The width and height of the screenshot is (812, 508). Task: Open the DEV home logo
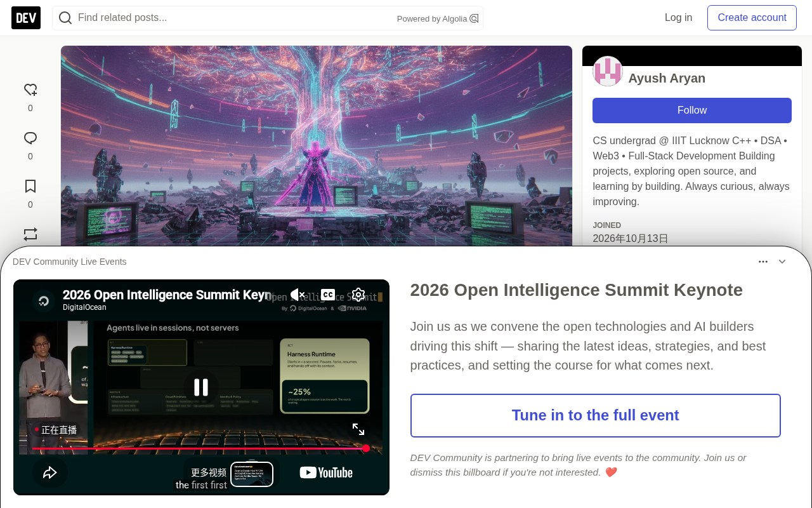(x=26, y=18)
